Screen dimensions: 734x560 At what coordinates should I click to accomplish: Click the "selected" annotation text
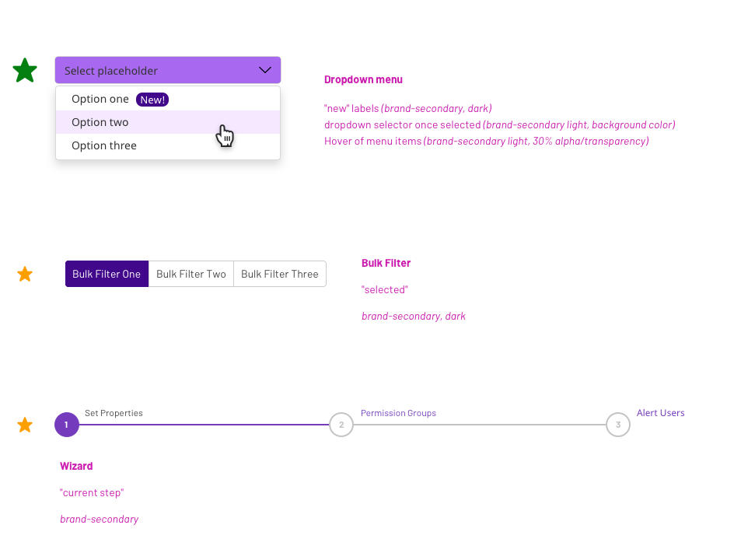[x=385, y=290]
